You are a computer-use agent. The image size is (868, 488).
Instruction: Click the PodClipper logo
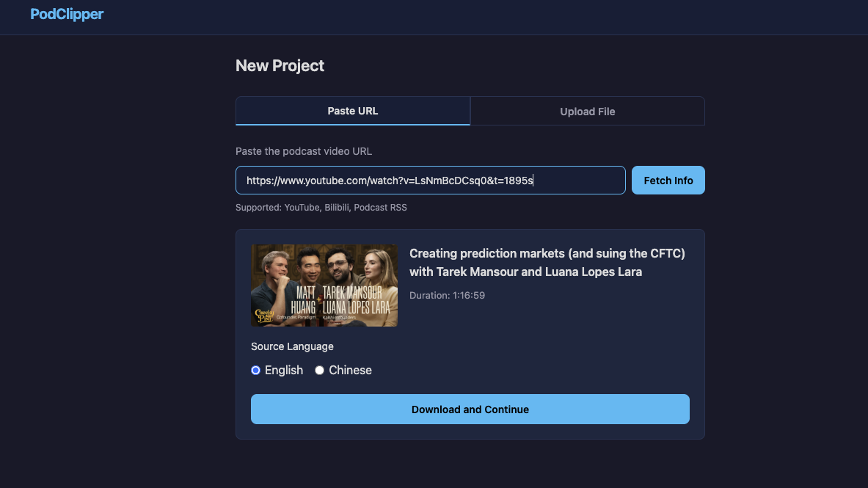click(x=67, y=14)
